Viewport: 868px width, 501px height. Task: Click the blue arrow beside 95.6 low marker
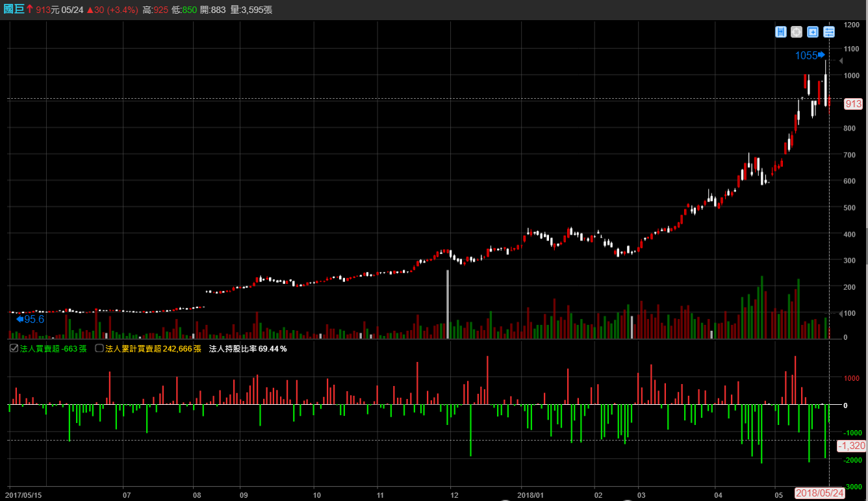tap(19, 319)
